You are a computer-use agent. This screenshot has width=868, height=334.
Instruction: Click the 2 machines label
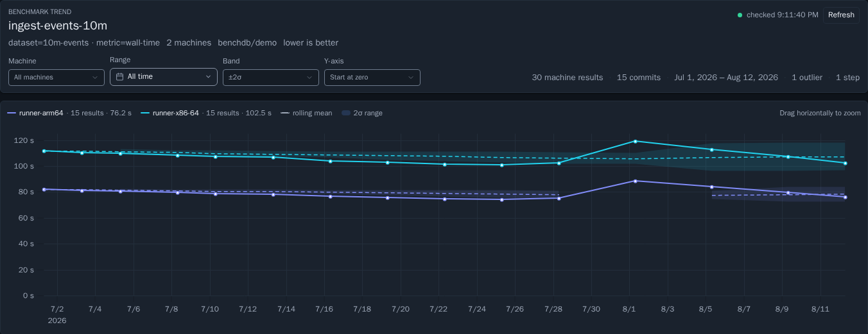coord(189,42)
